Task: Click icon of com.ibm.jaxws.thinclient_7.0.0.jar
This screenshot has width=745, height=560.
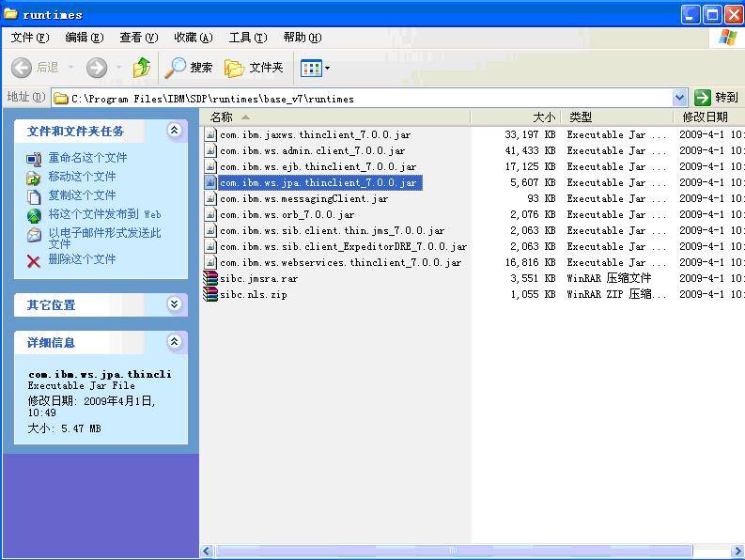Action: click(210, 134)
